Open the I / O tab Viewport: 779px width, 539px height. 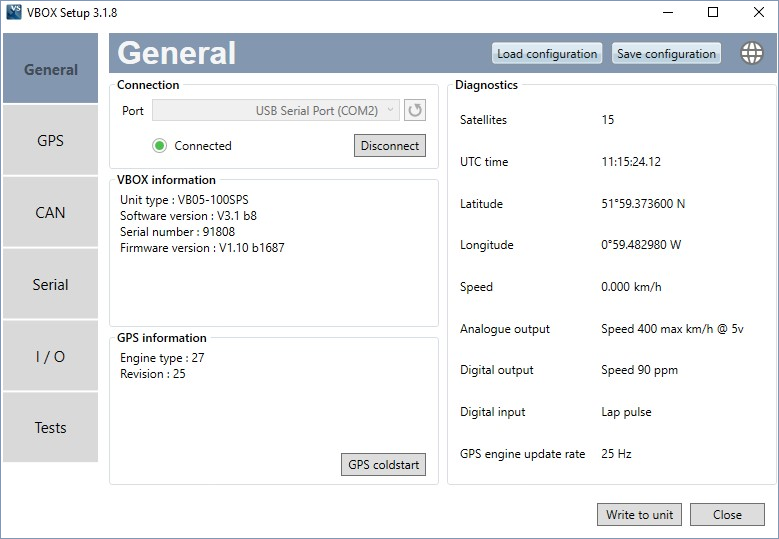click(x=50, y=356)
